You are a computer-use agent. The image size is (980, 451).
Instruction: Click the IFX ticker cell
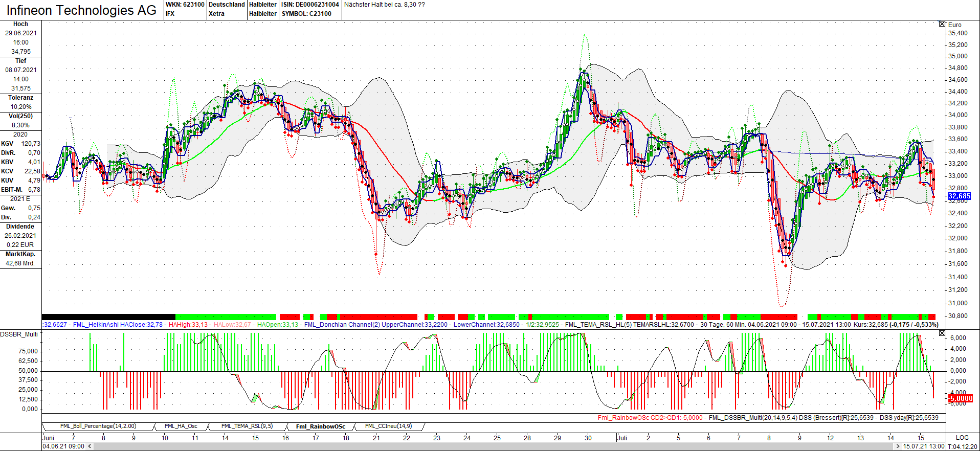coord(170,14)
